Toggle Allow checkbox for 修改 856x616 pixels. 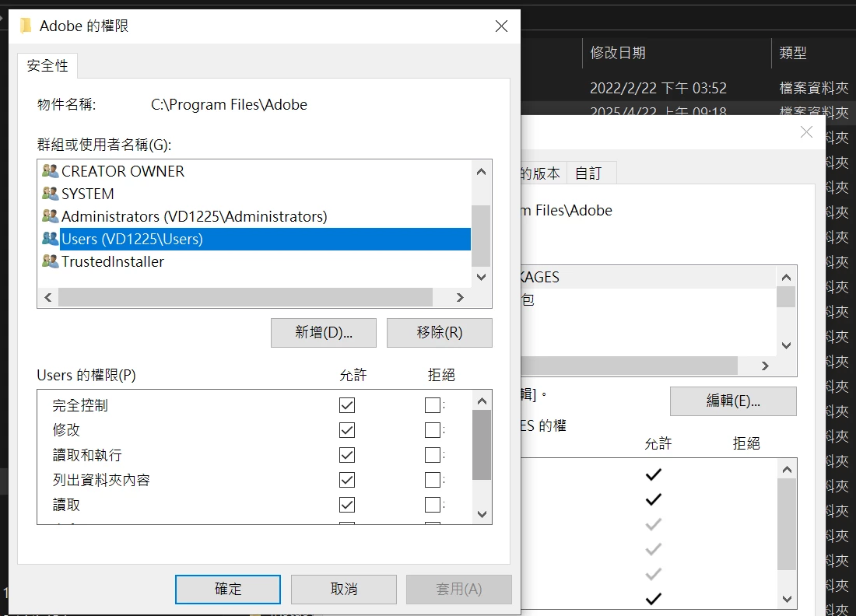click(347, 430)
